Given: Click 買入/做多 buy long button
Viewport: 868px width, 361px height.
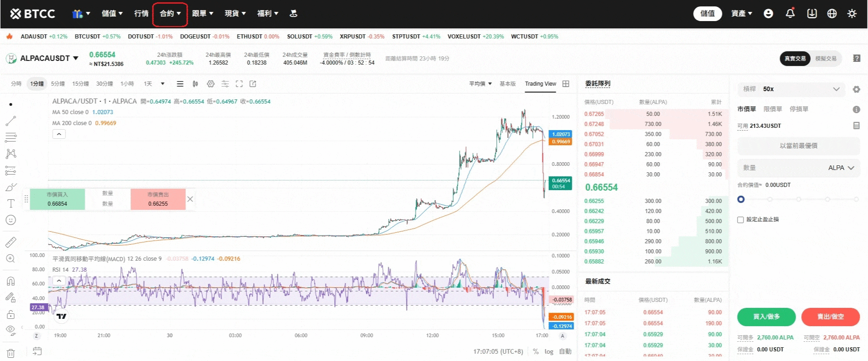Looking at the screenshot, I should click(766, 317).
